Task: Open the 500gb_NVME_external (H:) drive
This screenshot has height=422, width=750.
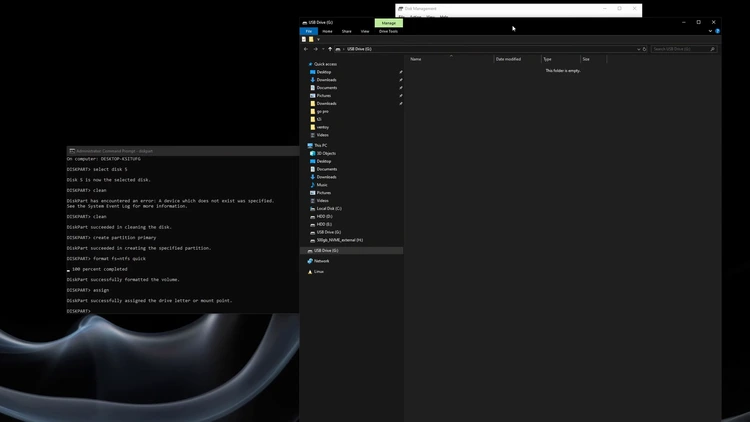Action: click(x=340, y=240)
